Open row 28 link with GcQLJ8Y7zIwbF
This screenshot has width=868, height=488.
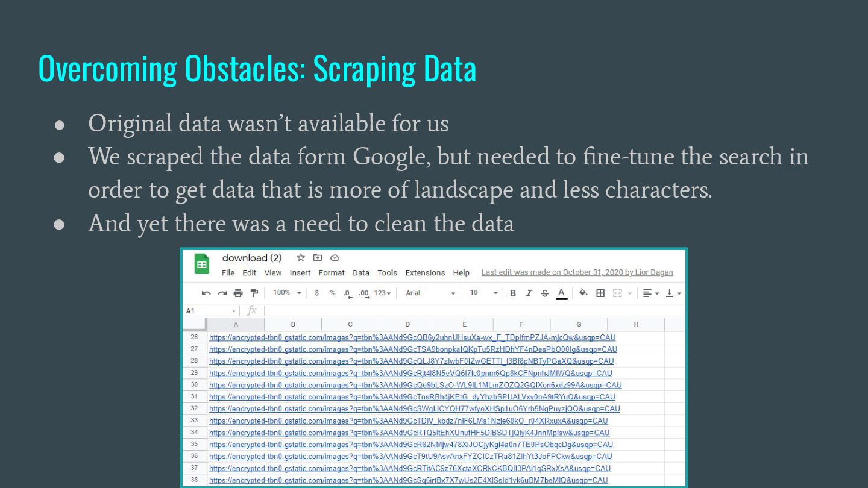411,361
